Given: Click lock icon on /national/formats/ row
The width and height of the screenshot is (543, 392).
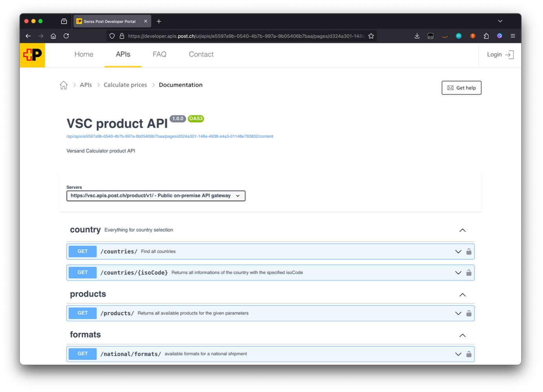Looking at the screenshot, I should (469, 354).
